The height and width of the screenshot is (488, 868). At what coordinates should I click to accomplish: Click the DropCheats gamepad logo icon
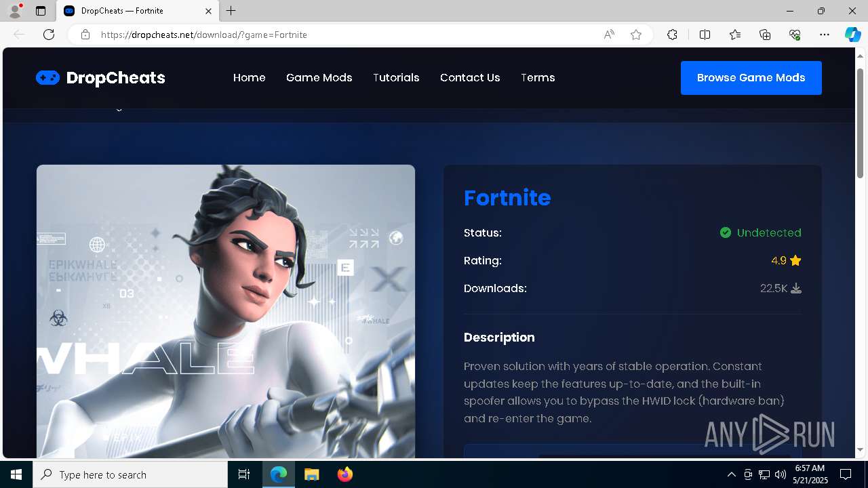pyautogui.click(x=47, y=78)
